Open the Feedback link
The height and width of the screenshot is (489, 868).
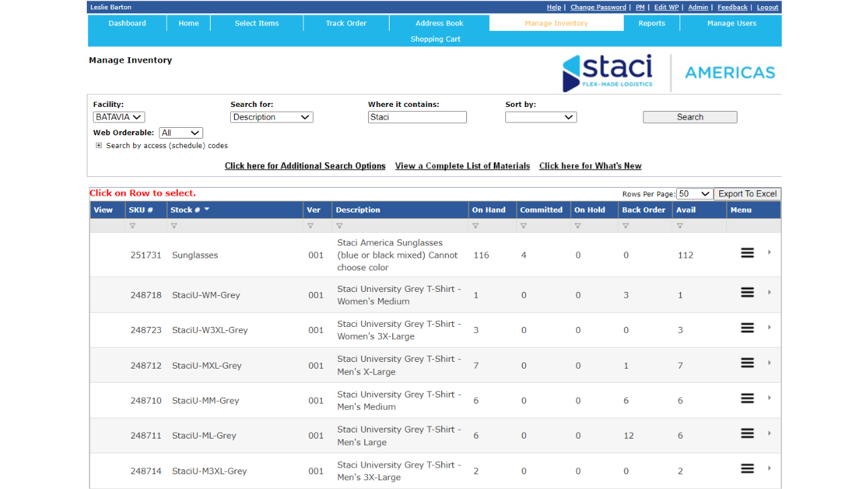click(x=732, y=7)
